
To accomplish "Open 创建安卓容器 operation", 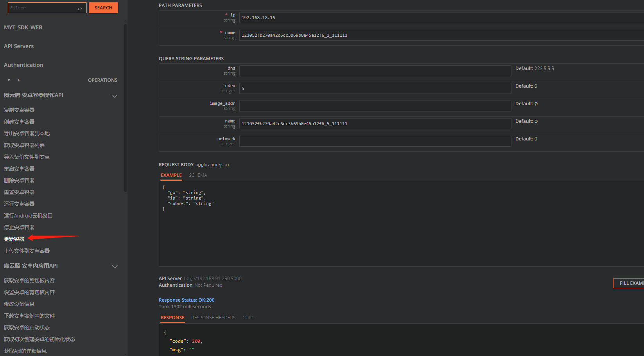I will [x=19, y=122].
